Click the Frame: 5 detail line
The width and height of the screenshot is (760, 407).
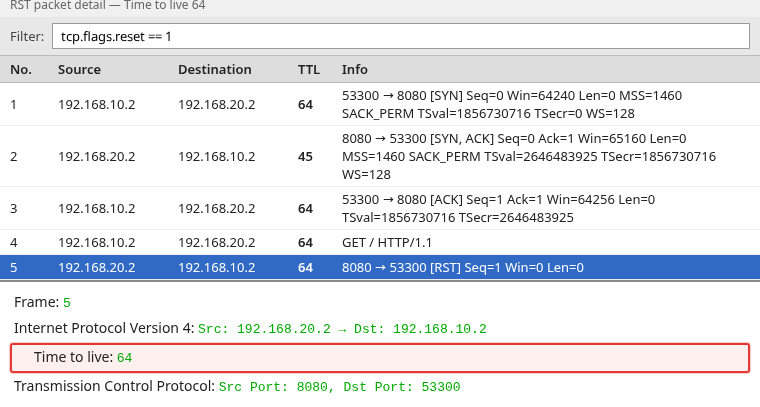tap(42, 302)
